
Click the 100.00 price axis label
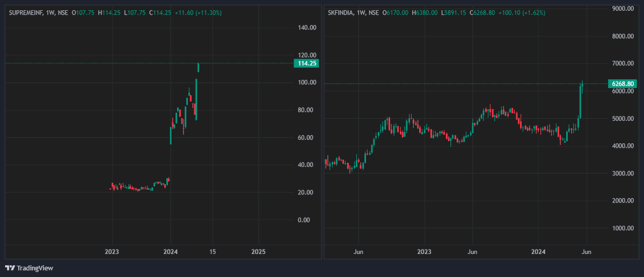306,82
